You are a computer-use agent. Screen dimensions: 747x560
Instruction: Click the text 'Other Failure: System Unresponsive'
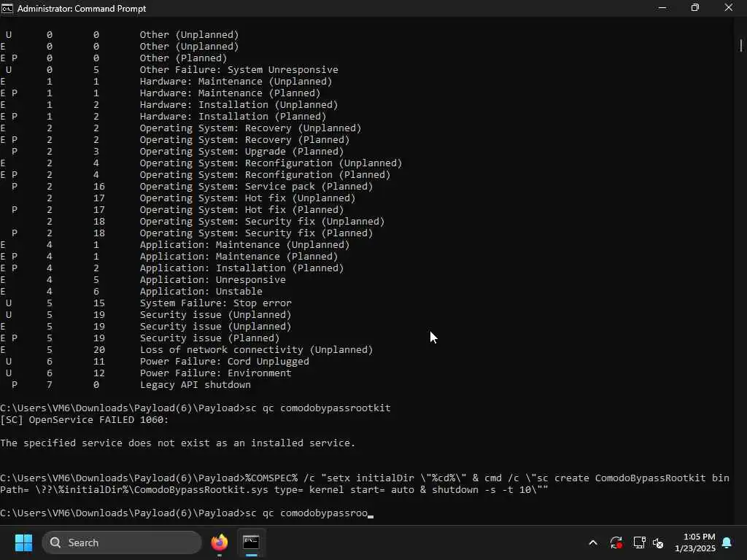(x=239, y=69)
